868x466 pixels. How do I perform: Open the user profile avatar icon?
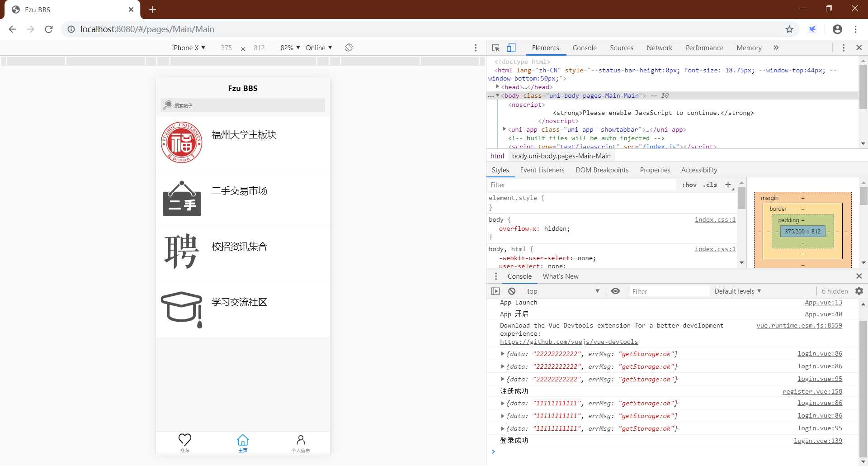point(837,29)
